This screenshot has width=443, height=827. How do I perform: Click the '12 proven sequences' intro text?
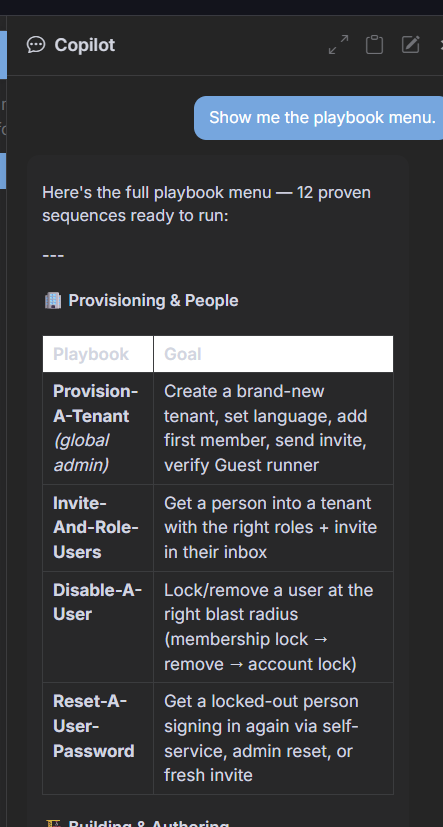[x=207, y=204]
